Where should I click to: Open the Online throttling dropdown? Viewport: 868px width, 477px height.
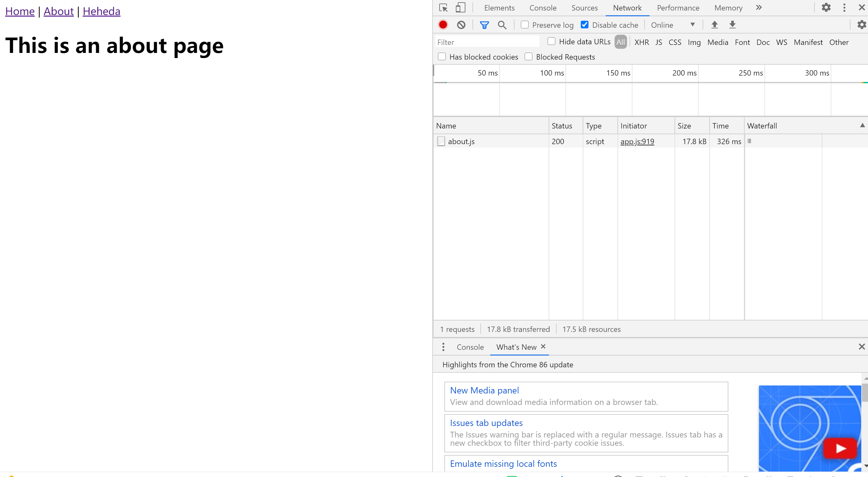pos(673,25)
